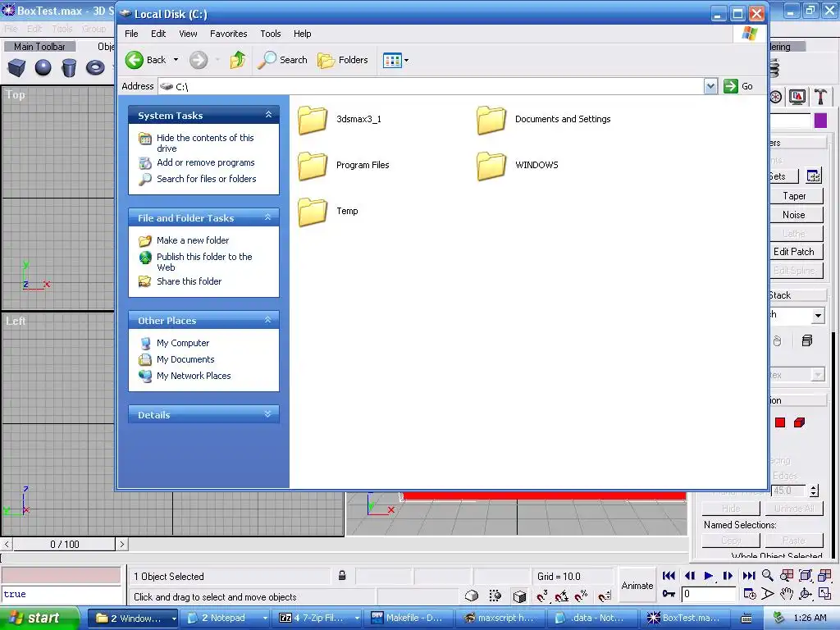Viewport: 840px width, 630px height.
Task: Click in the Address field showing C:\
Action: click(431, 86)
